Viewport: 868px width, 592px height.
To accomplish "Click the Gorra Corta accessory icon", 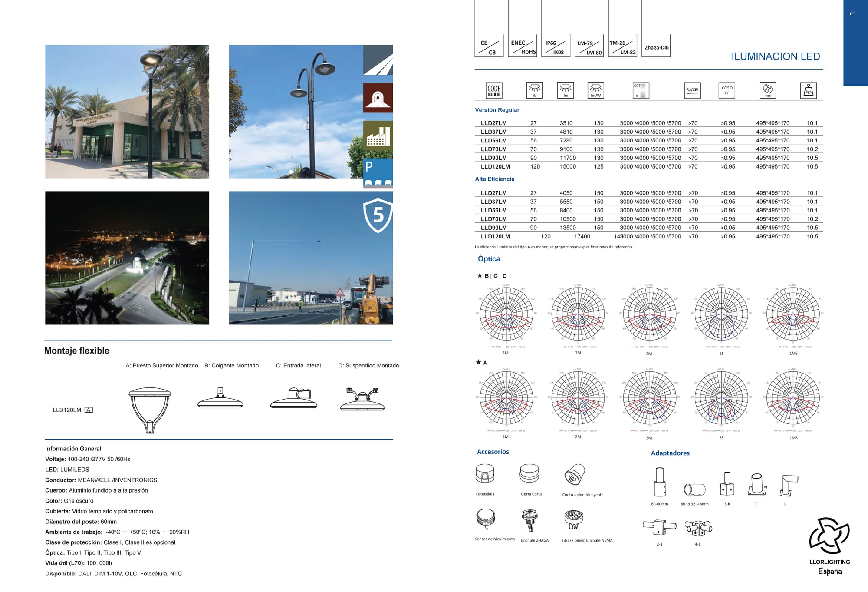I will (x=529, y=473).
